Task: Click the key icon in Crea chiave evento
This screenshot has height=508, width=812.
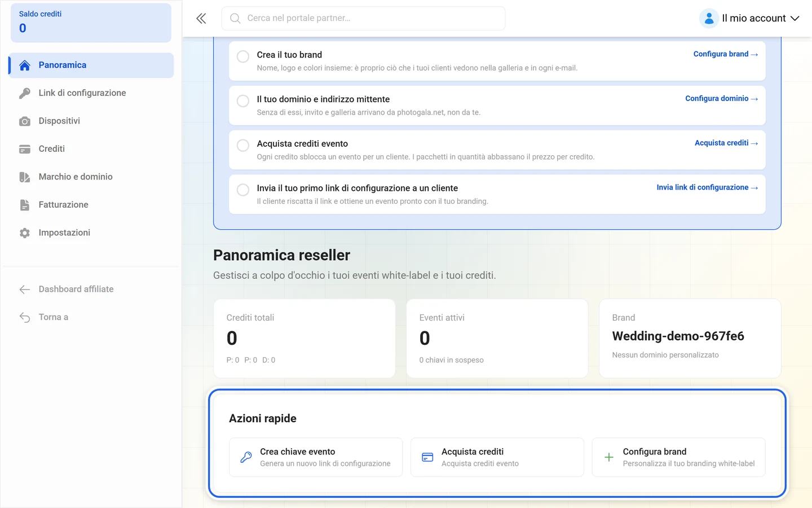Action: point(246,457)
